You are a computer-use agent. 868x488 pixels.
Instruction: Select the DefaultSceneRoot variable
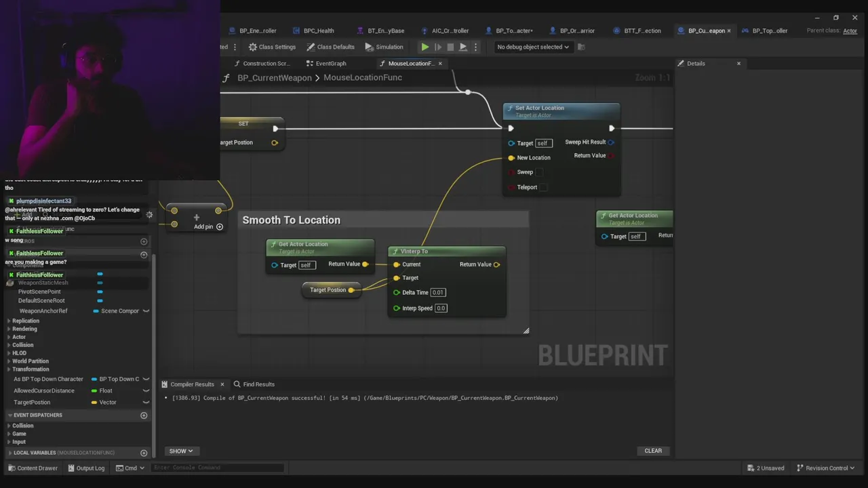pos(41,300)
